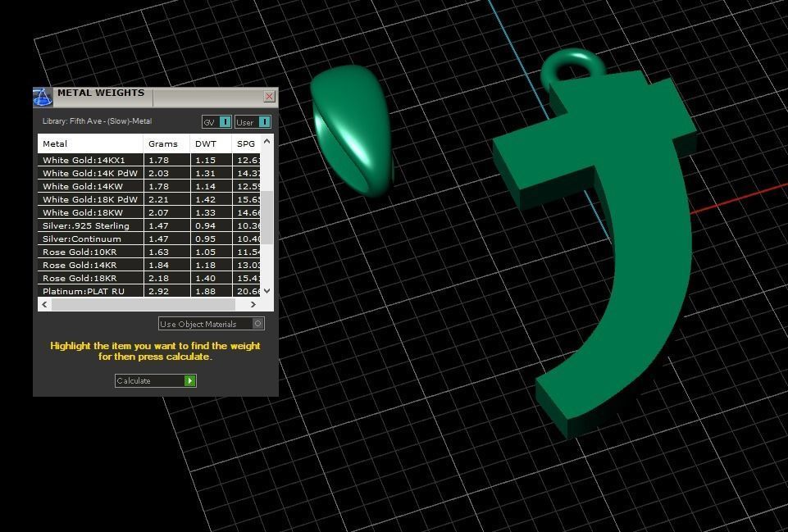Select the White Gold:14KW row

[x=149, y=186]
